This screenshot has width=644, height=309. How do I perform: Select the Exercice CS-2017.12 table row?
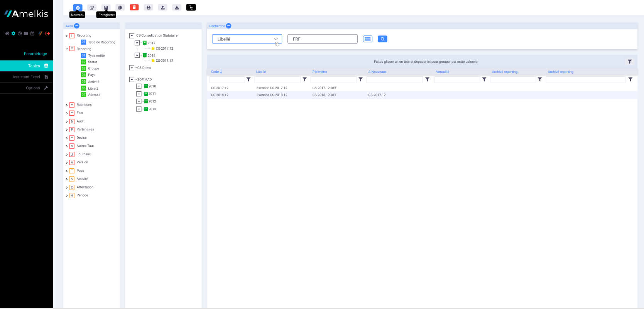pyautogui.click(x=422, y=88)
